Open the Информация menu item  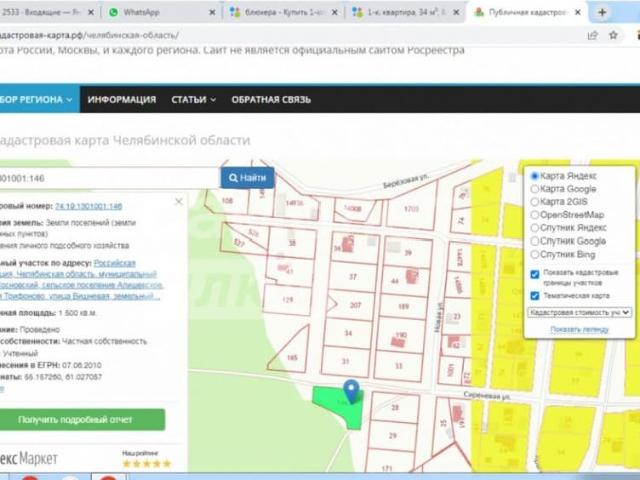(x=121, y=100)
